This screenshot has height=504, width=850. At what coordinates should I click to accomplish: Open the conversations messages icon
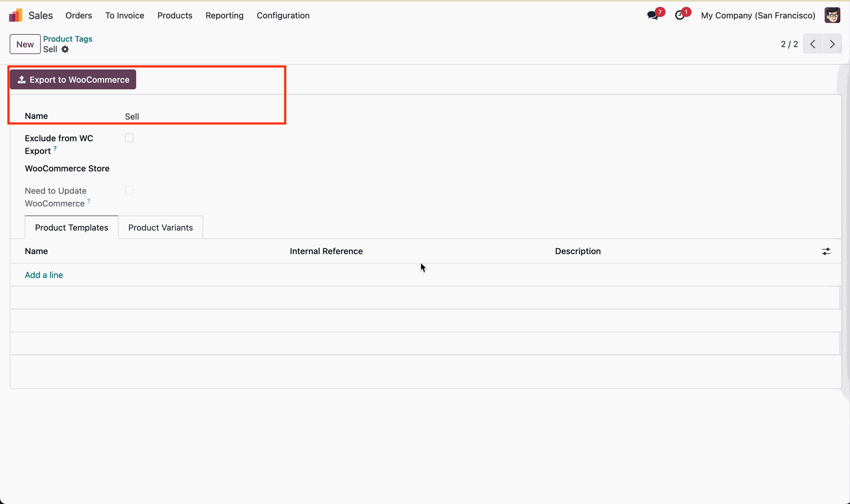coord(653,15)
